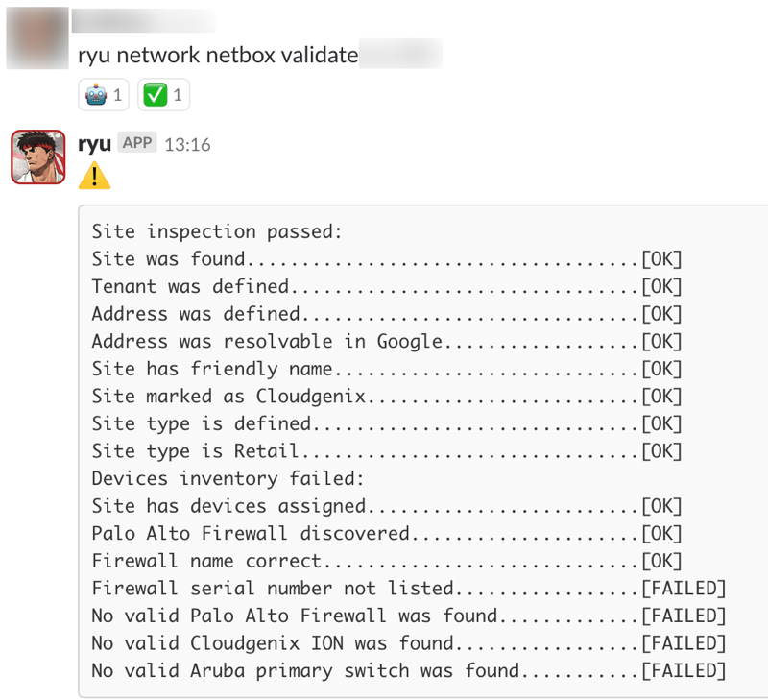The width and height of the screenshot is (768, 700).
Task: Click the Site type is Retail line
Action: (387, 451)
